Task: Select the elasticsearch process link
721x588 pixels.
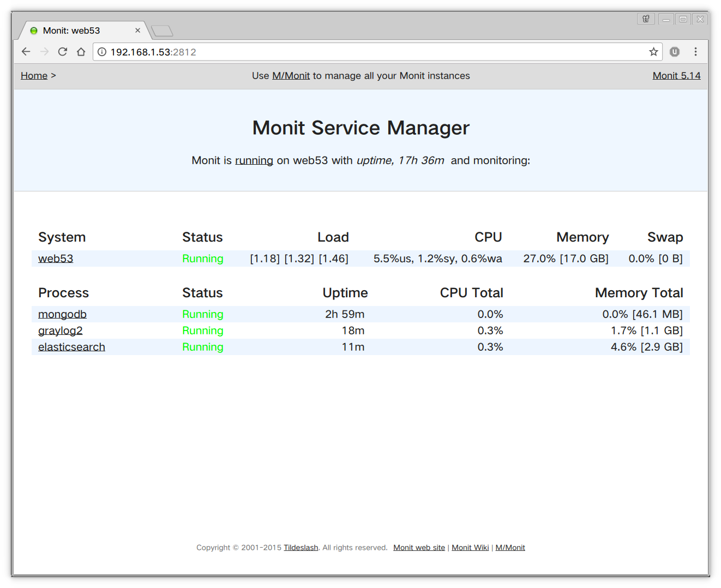Action: coord(71,347)
